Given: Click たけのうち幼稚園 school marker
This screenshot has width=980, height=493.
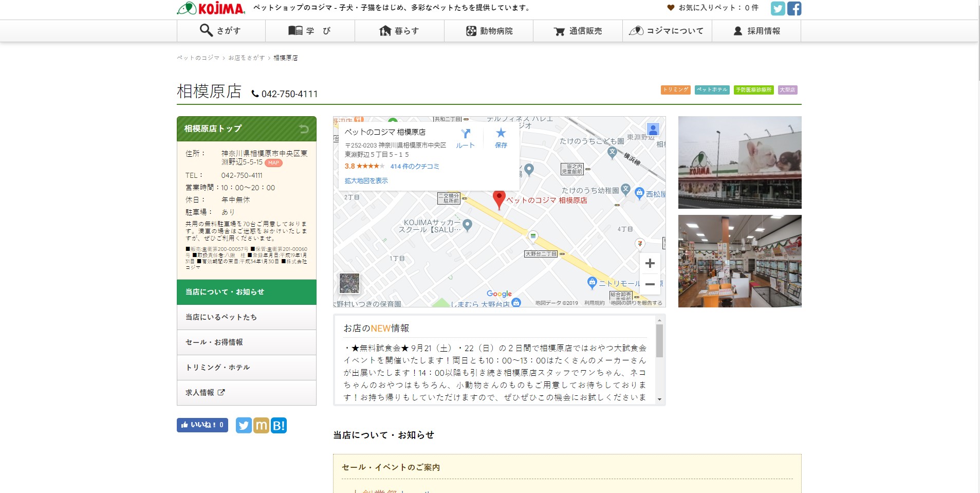Looking at the screenshot, I should (625, 190).
